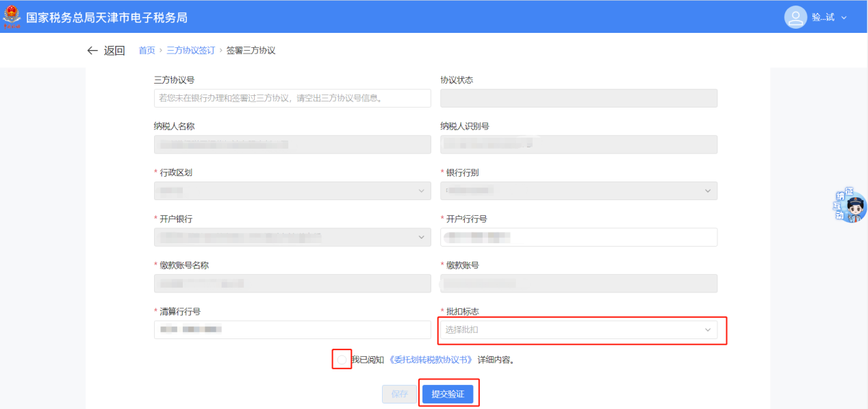Open the 批扣标志 dropdown
Viewport: 868px width, 409px height.
[578, 330]
